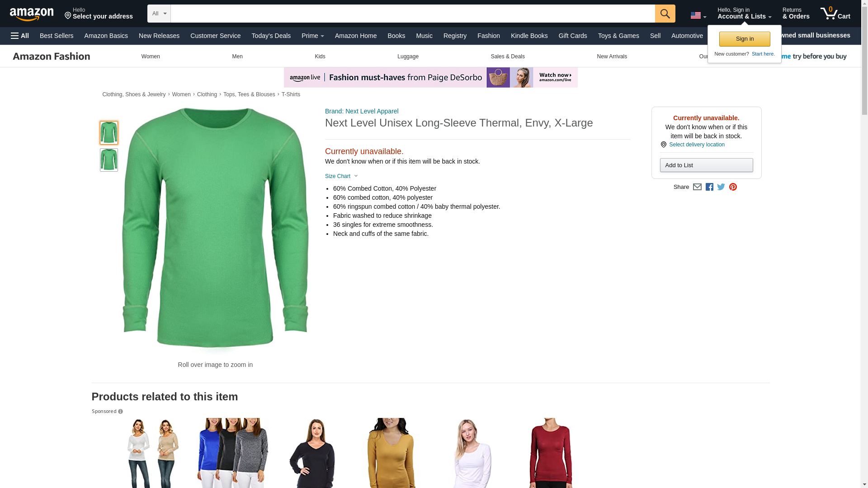
Task: Open Today's Deals nav item
Action: click(x=271, y=36)
